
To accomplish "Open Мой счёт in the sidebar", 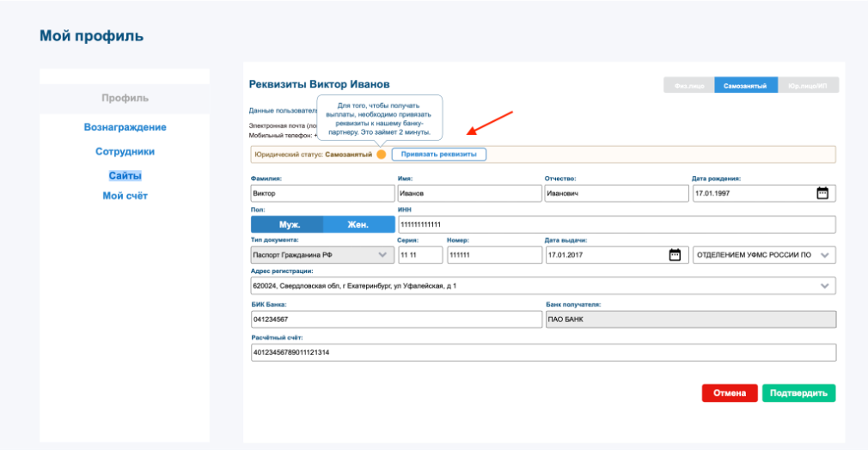I will point(125,196).
